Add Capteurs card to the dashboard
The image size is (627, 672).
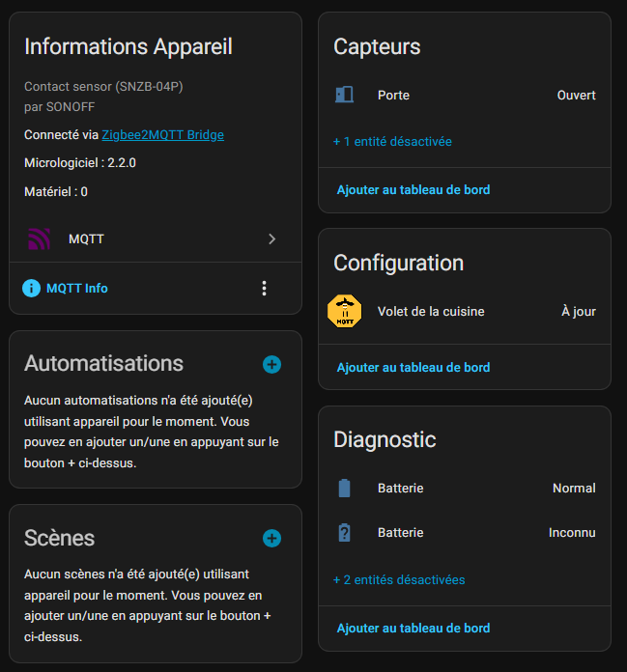point(413,190)
